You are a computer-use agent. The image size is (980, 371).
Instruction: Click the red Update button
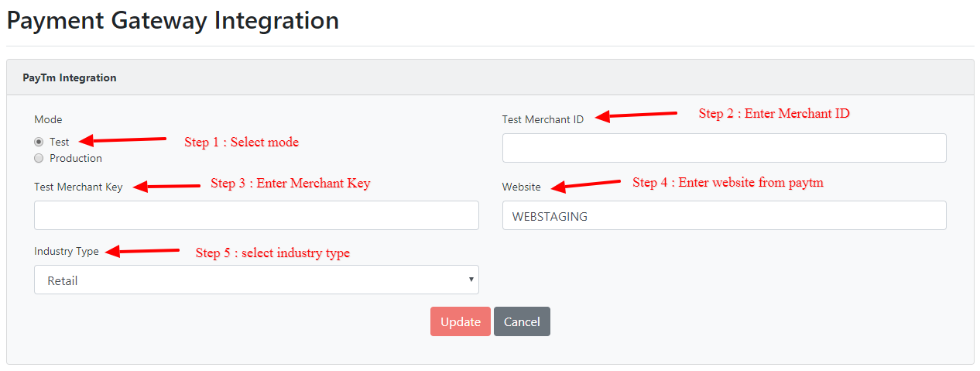pos(461,321)
